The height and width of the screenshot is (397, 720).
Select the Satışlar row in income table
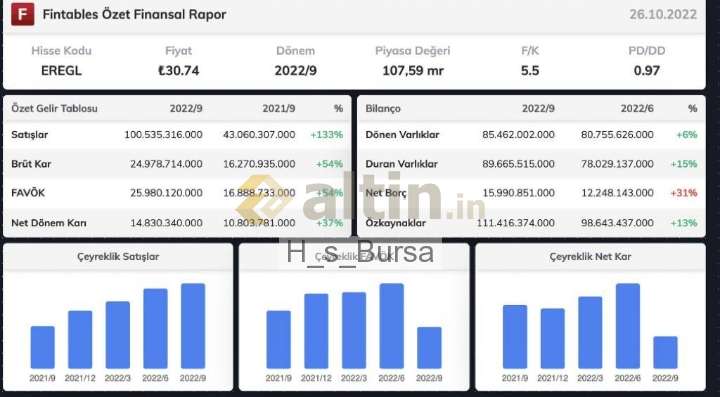tap(177, 134)
